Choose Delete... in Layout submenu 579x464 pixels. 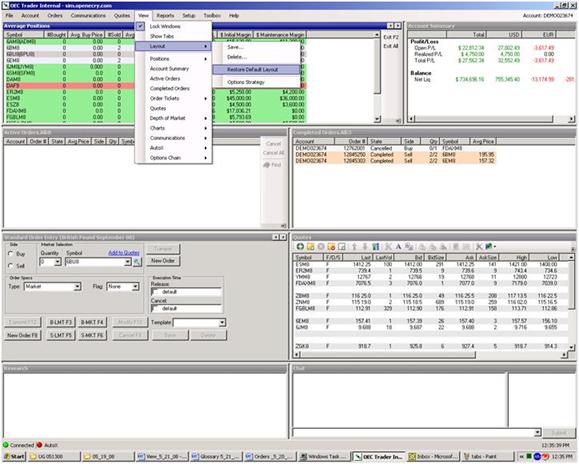click(256, 57)
